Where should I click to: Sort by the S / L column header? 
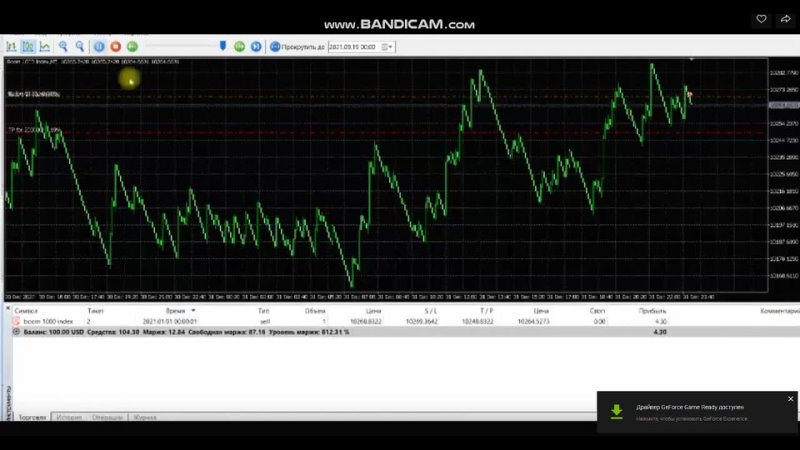(x=431, y=311)
